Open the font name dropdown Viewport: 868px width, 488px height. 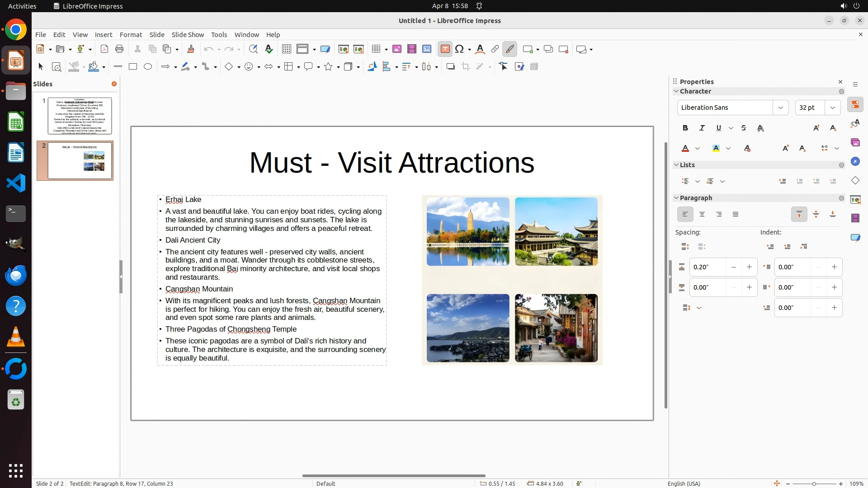point(780,108)
